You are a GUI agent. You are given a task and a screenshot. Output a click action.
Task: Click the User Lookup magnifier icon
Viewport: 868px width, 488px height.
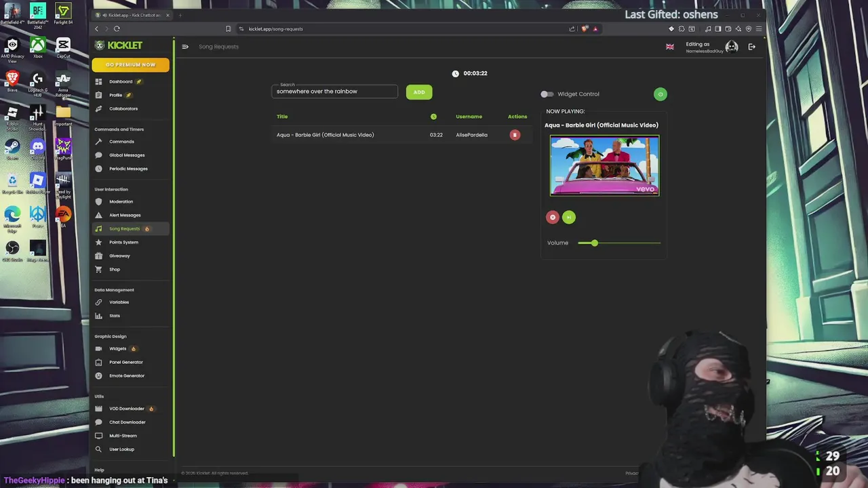click(98, 449)
